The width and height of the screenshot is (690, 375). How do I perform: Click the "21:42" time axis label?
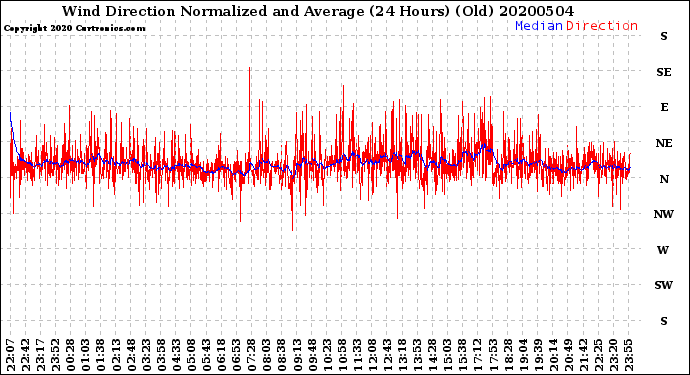(x=583, y=355)
